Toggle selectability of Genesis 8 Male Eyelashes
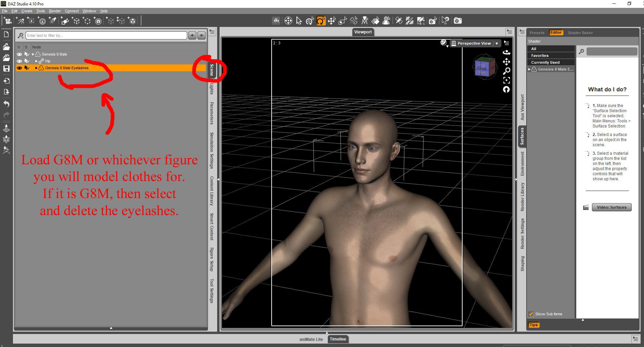The image size is (644, 347). (27, 68)
